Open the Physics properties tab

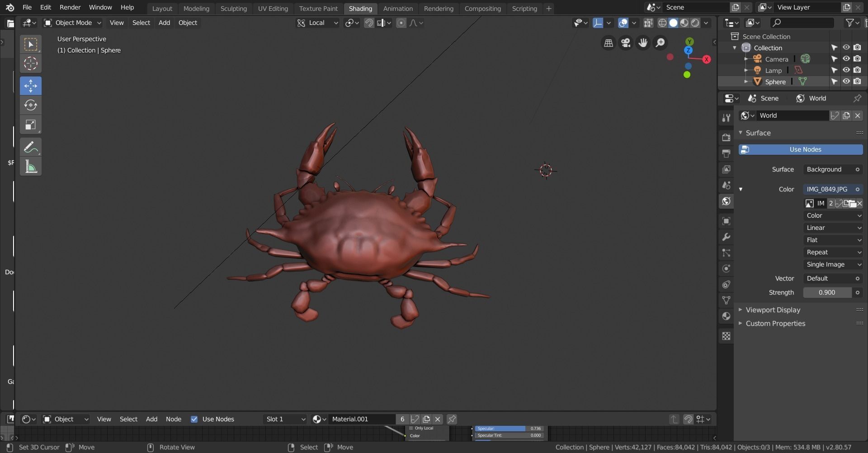point(726,268)
